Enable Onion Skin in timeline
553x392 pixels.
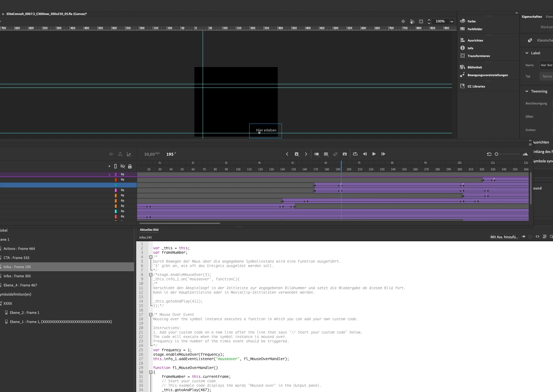(317, 154)
